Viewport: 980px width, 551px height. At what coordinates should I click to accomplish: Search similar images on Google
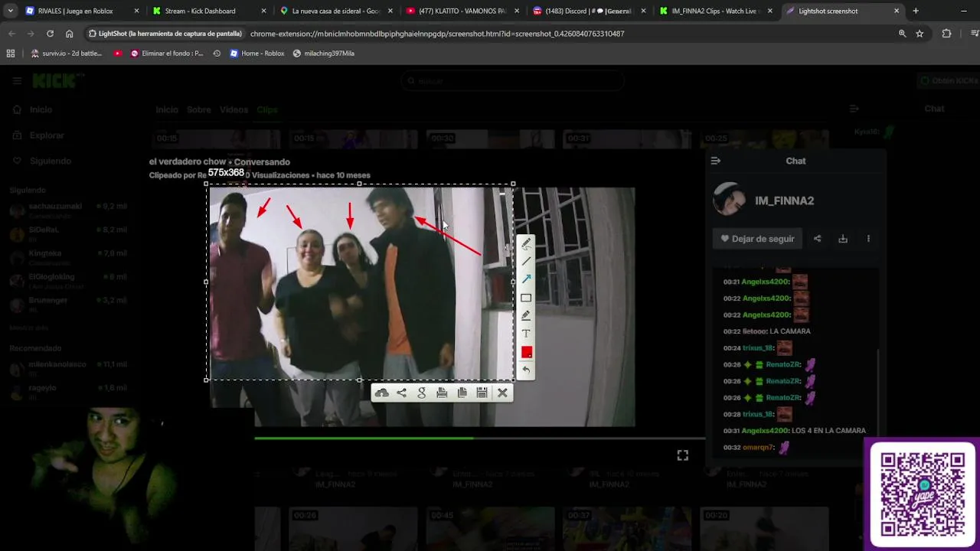[x=421, y=393]
